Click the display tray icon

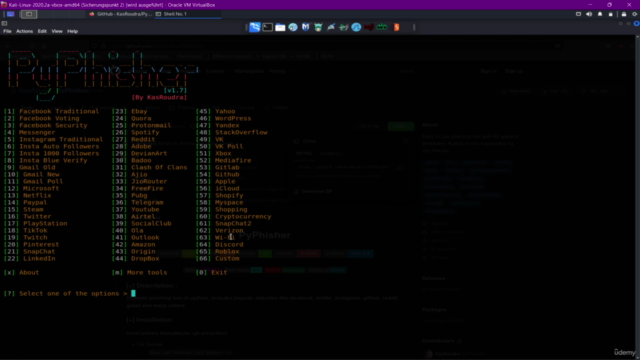click(578, 14)
